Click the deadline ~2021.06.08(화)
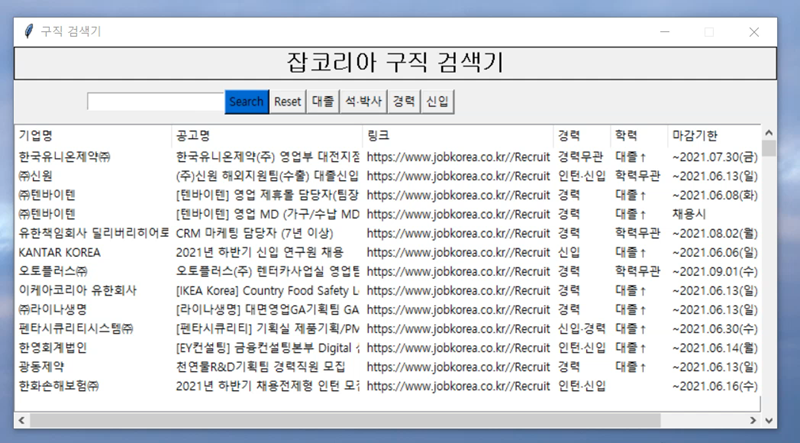Viewport: 800px width, 443px height. coord(715,195)
